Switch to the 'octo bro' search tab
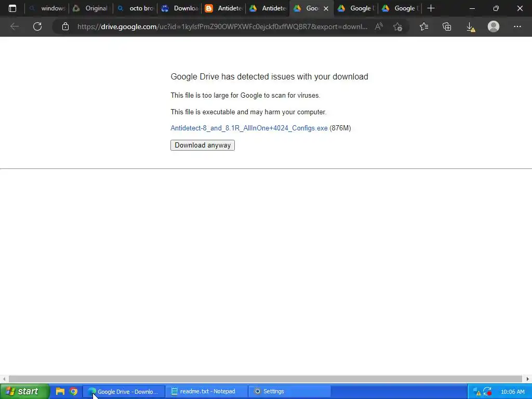 pos(135,8)
